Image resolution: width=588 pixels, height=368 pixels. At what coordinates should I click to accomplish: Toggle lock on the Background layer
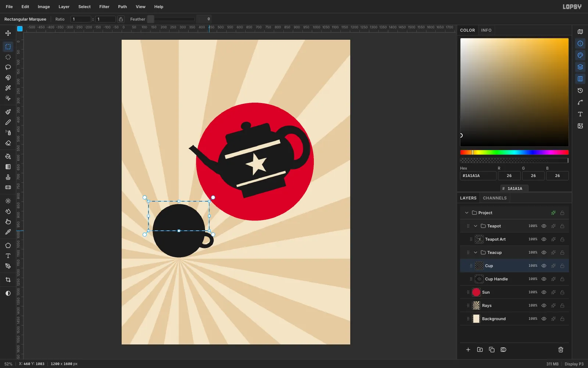click(562, 319)
